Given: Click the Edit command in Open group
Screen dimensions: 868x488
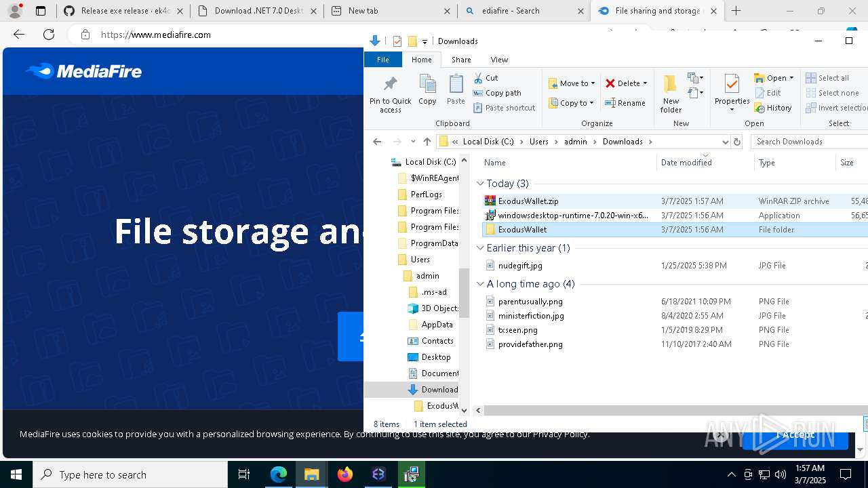Looking at the screenshot, I should [x=768, y=93].
